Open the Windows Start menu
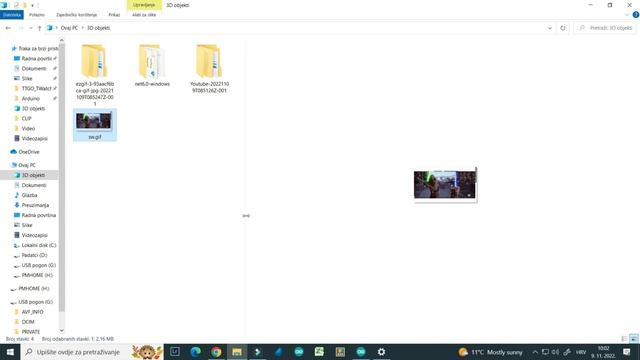The height and width of the screenshot is (360, 640). pyautogui.click(x=10, y=352)
